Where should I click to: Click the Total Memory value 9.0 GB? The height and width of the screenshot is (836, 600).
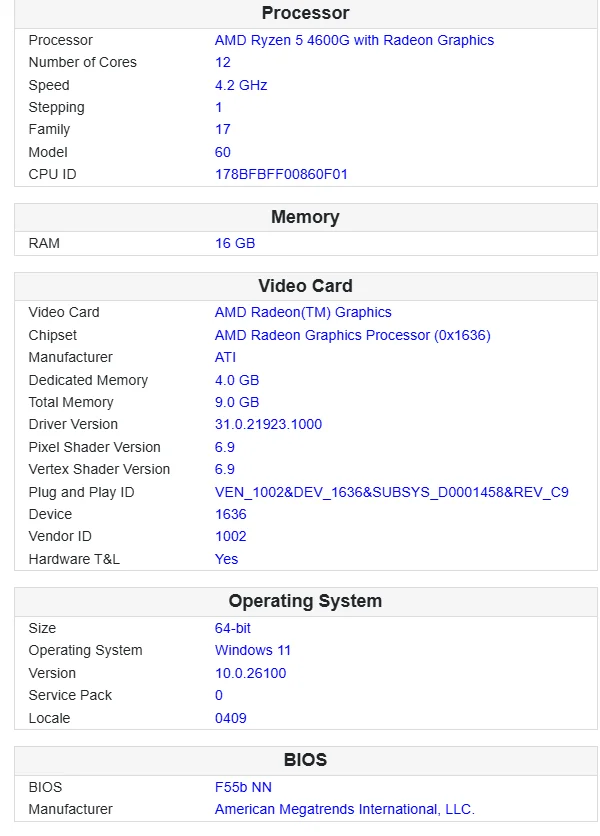click(237, 403)
